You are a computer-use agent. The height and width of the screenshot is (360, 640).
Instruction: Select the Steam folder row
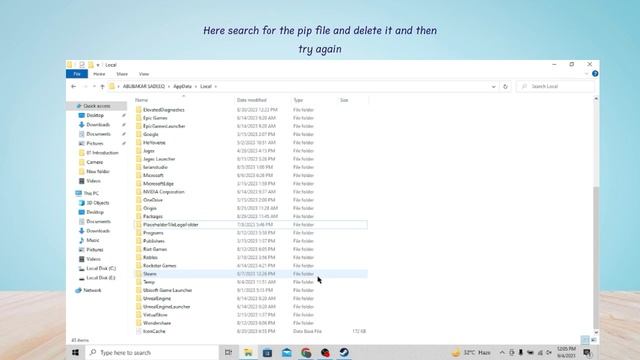[x=251, y=274]
